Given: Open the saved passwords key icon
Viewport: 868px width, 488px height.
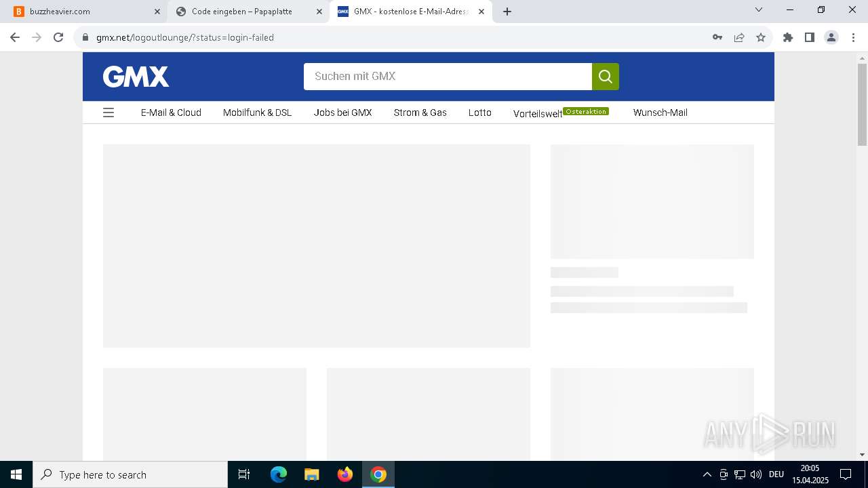Looking at the screenshot, I should pos(717,37).
